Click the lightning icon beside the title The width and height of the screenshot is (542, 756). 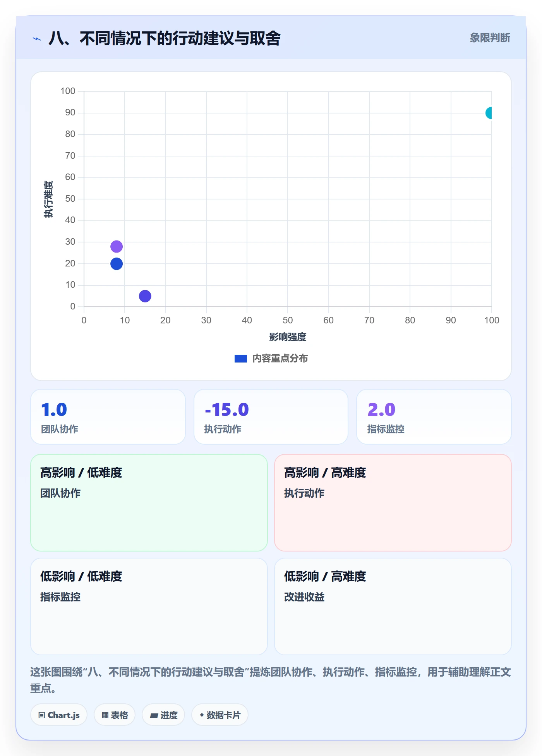pyautogui.click(x=37, y=39)
